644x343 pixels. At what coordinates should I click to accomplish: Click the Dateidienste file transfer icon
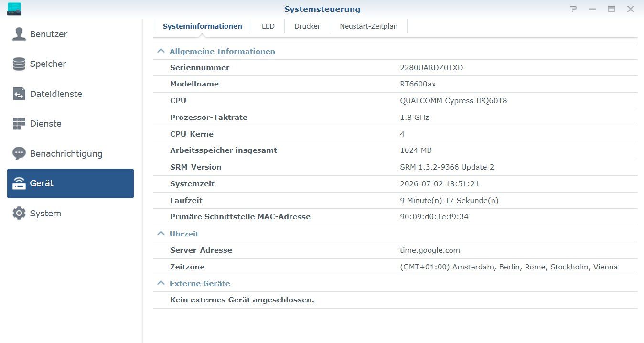19,94
